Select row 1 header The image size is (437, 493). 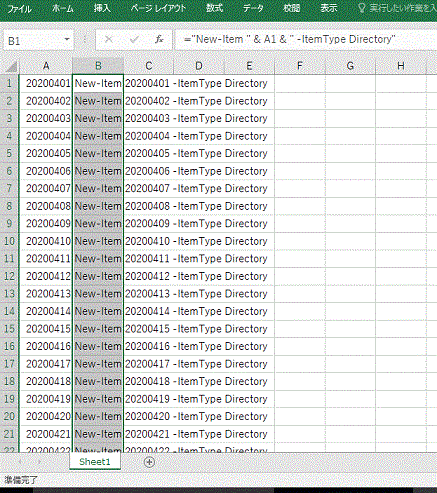click(x=9, y=83)
